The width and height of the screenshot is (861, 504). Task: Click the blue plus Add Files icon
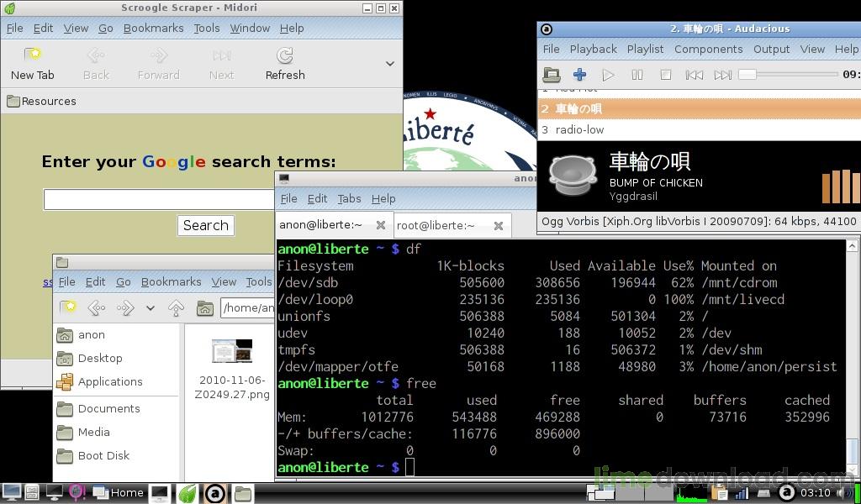coord(579,75)
